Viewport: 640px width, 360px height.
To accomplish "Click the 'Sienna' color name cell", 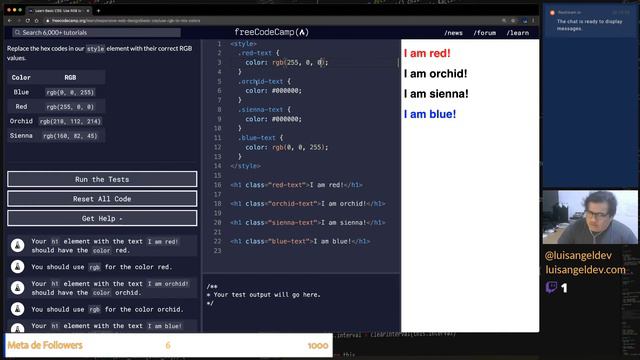I will 21,136.
